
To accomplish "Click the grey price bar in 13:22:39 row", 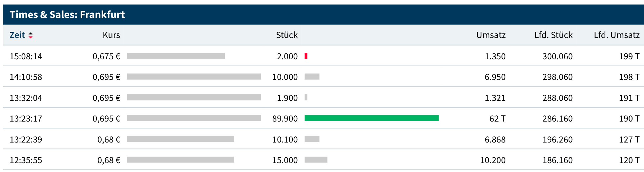I will [x=180, y=139].
